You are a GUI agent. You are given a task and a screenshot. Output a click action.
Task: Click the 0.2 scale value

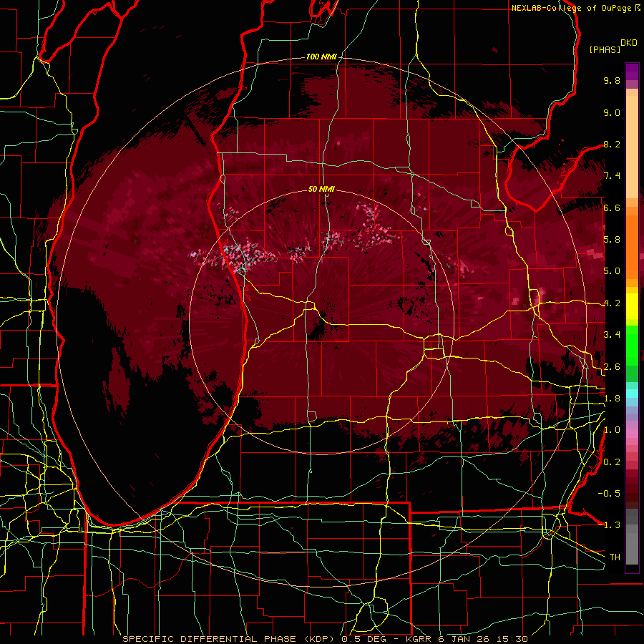pos(612,462)
